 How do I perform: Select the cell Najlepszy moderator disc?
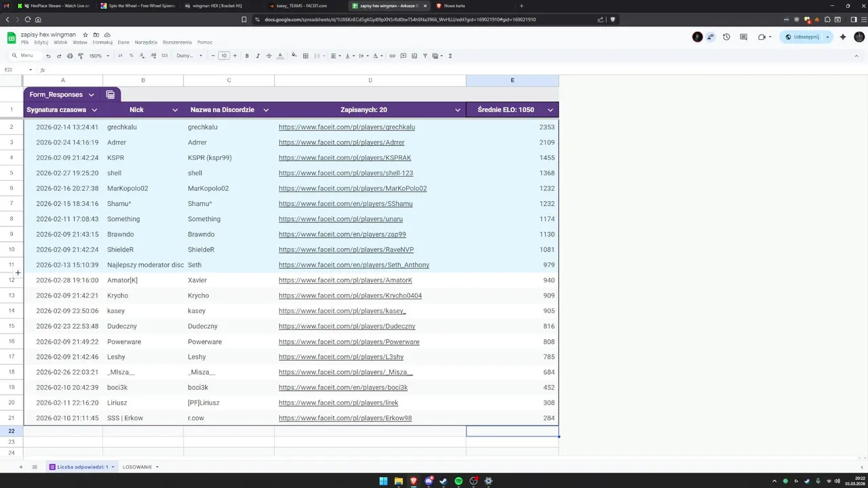click(143, 265)
